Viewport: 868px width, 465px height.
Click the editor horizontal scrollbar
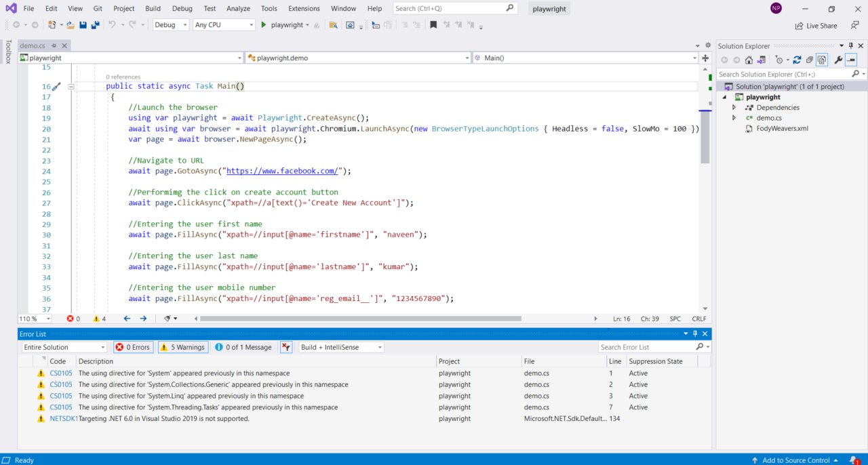360,319
